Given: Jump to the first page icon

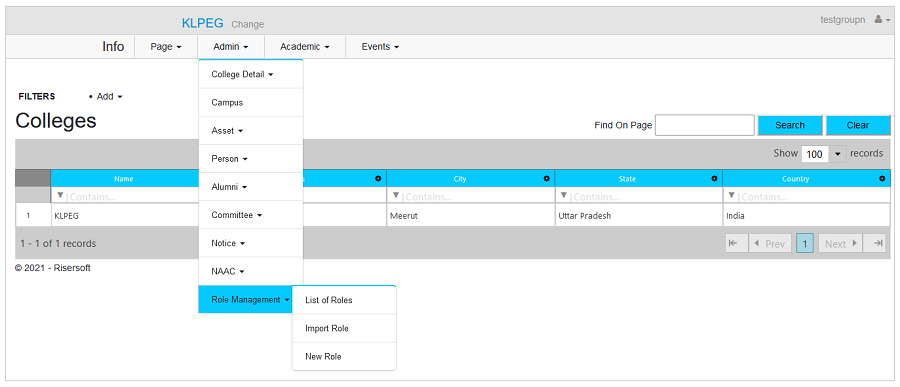Looking at the screenshot, I should (x=732, y=243).
